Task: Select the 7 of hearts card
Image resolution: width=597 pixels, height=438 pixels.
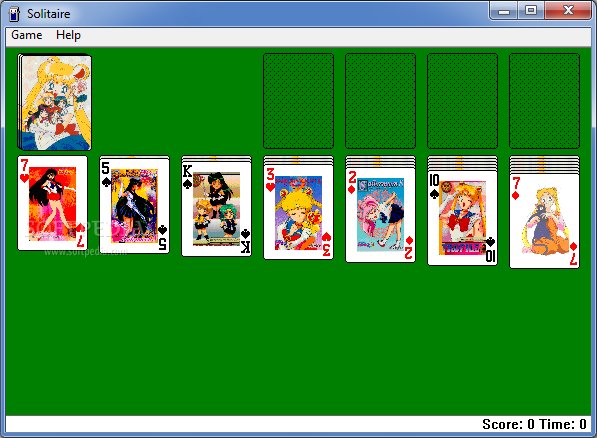Action: coord(53,203)
